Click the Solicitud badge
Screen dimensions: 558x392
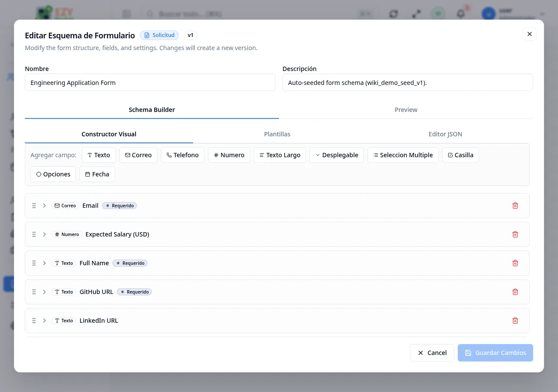click(159, 35)
